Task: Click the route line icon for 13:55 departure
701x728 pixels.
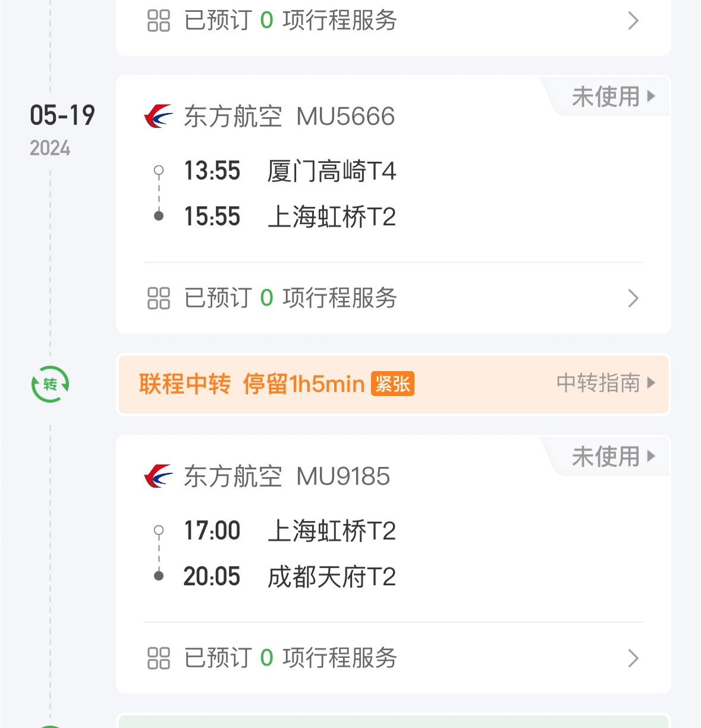Action: tap(159, 193)
